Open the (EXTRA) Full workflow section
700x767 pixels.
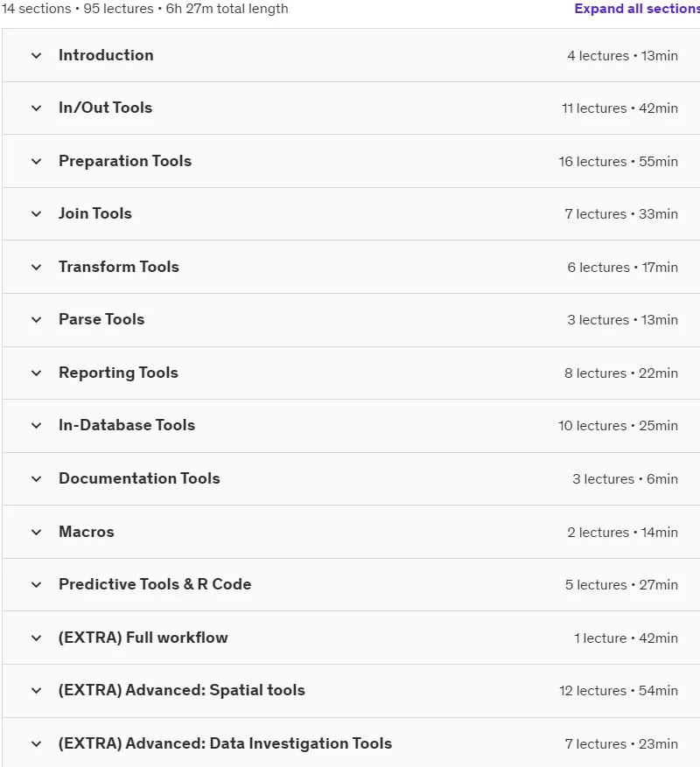pos(143,638)
